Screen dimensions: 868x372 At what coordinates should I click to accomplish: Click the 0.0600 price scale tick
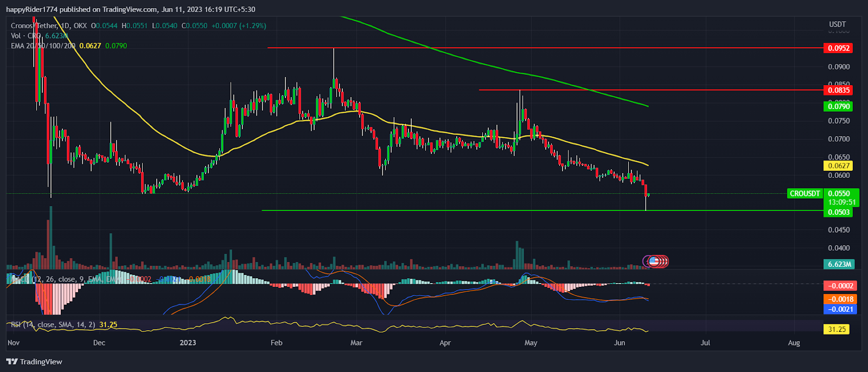(x=839, y=176)
